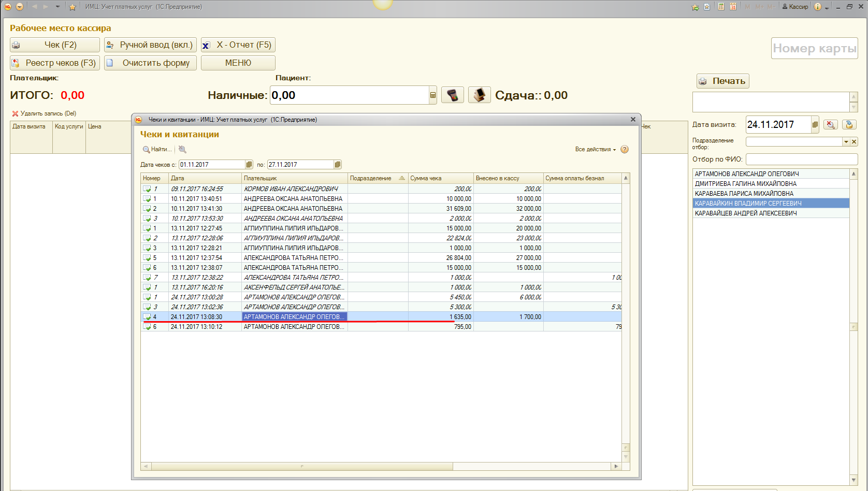The width and height of the screenshot is (868, 491).
Task: Click the clear filter icon near Дата визита
Action: 831,124
